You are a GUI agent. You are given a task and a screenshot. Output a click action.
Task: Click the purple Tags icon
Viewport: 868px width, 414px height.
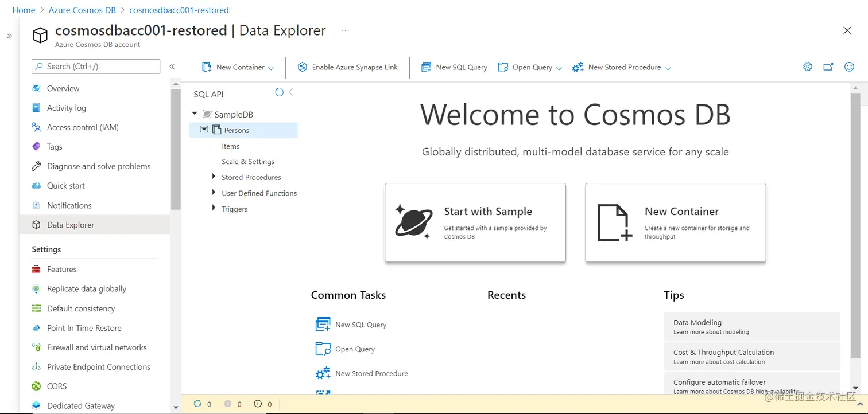(36, 147)
